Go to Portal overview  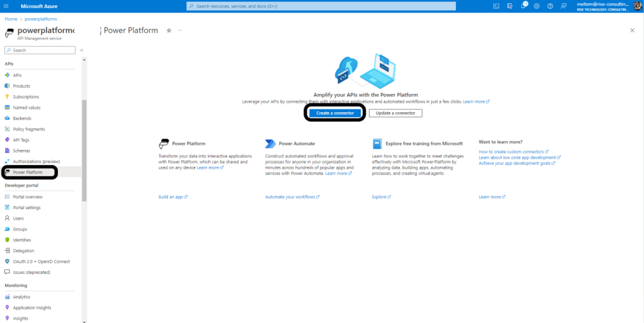28,196
